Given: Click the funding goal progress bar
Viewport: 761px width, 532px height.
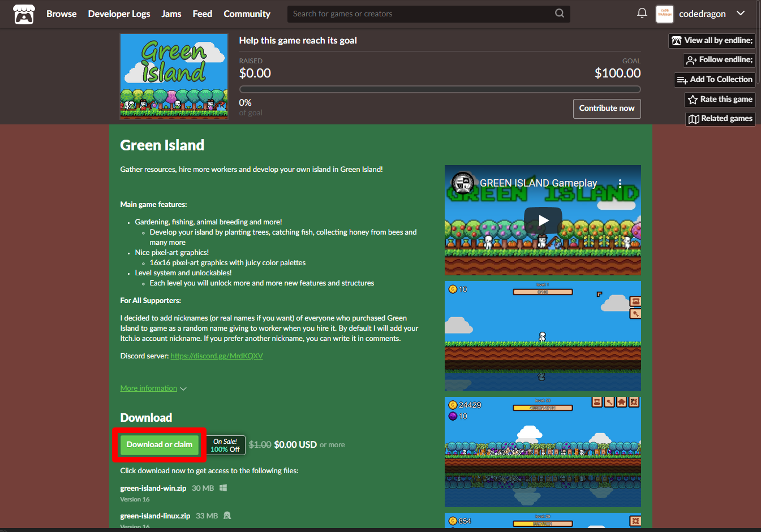Looking at the screenshot, I should pos(440,89).
